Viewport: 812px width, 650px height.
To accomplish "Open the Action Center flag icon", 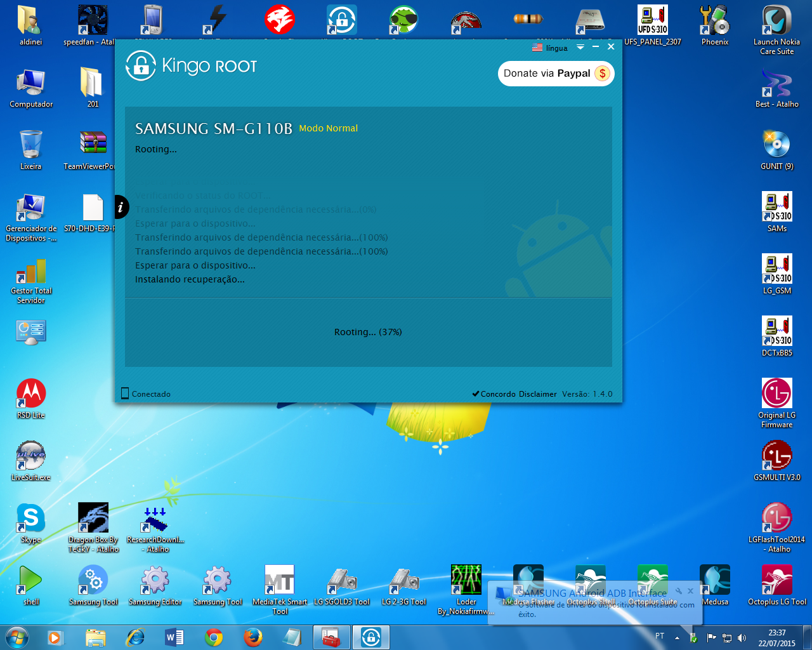I will [711, 637].
